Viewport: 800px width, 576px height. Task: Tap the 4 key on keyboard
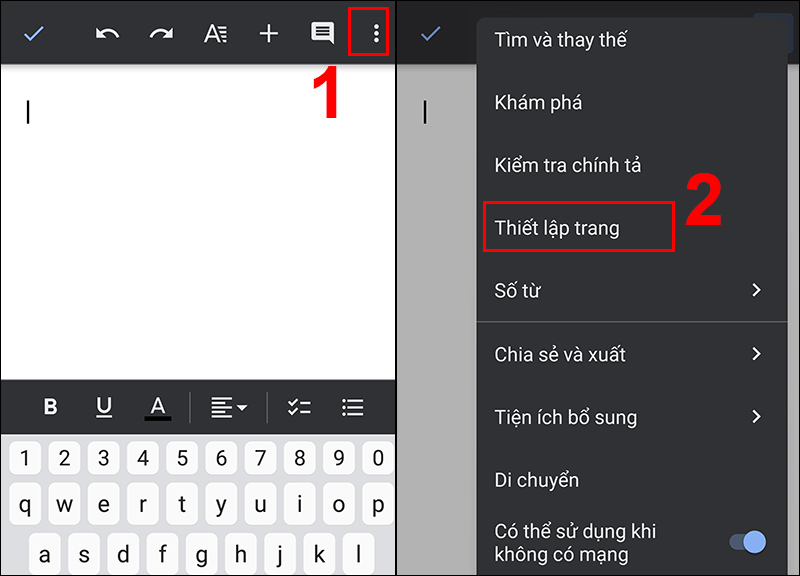pyautogui.click(x=143, y=458)
